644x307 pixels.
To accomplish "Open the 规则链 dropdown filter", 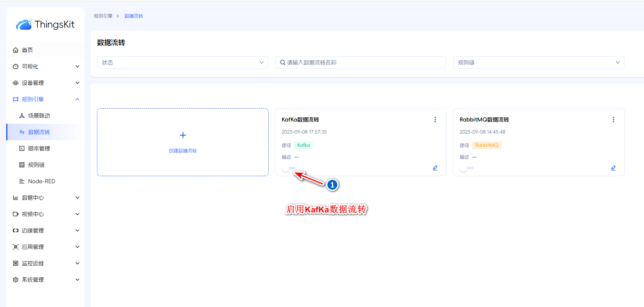I will 538,62.
